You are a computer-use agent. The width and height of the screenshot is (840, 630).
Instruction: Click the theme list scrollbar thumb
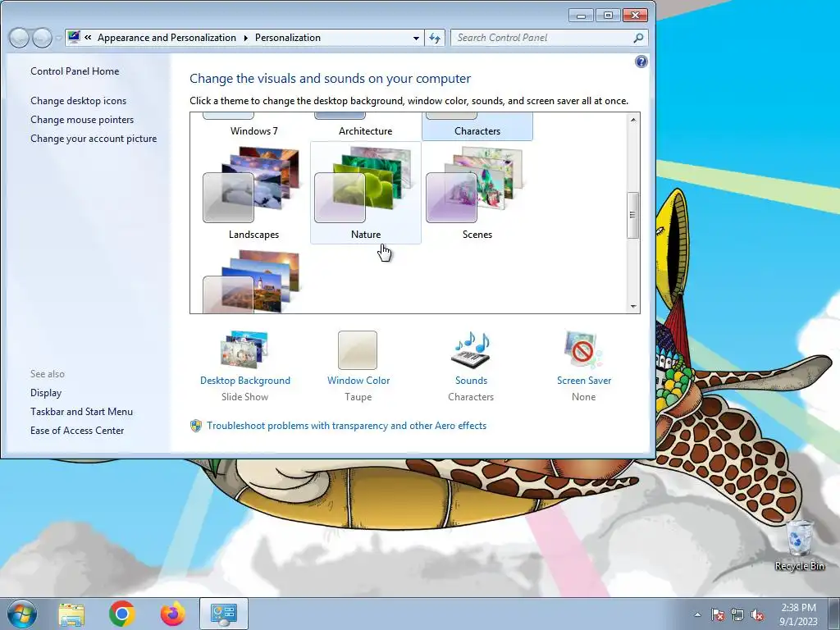[632, 215]
